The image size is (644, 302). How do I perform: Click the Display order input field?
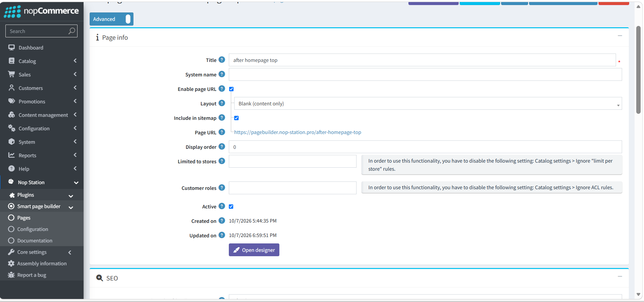point(425,147)
